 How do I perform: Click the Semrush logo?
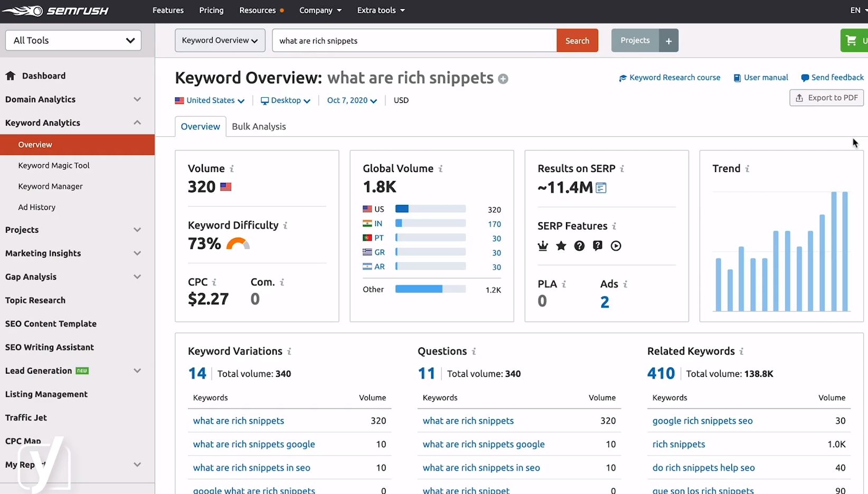click(x=55, y=11)
